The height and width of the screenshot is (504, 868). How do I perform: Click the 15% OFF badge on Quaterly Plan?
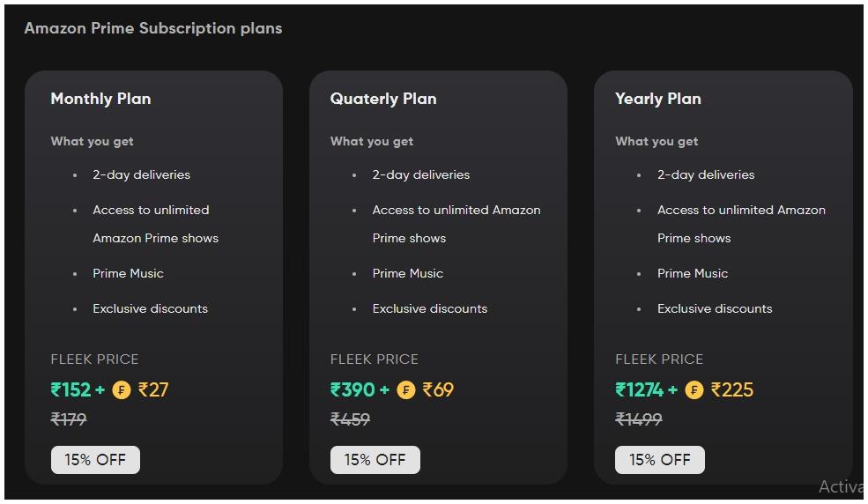[375, 460]
